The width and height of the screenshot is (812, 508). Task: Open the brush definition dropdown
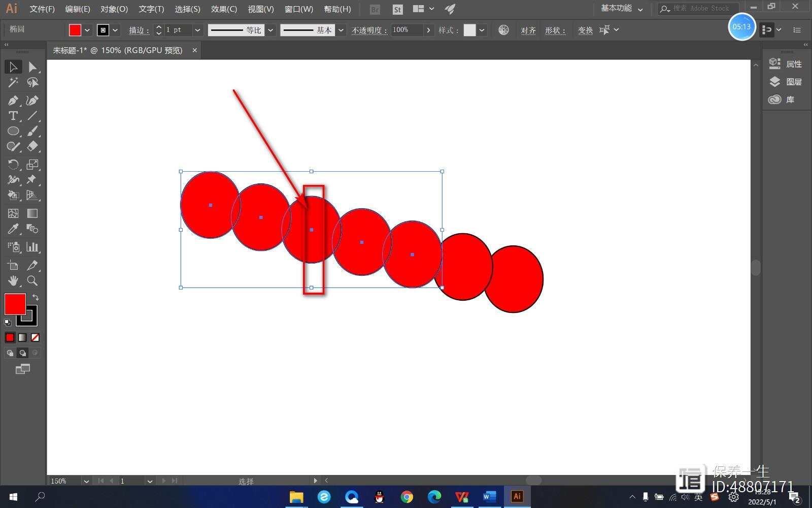[x=341, y=30]
